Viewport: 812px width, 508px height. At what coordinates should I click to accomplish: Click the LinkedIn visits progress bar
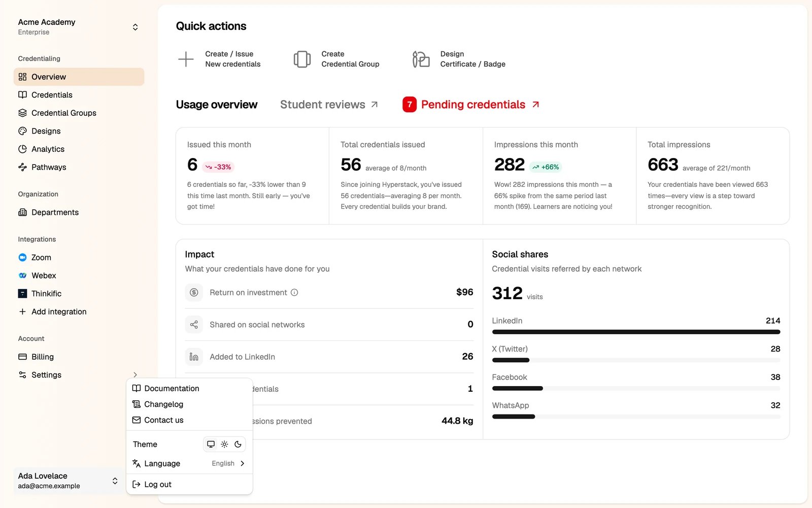636,332
